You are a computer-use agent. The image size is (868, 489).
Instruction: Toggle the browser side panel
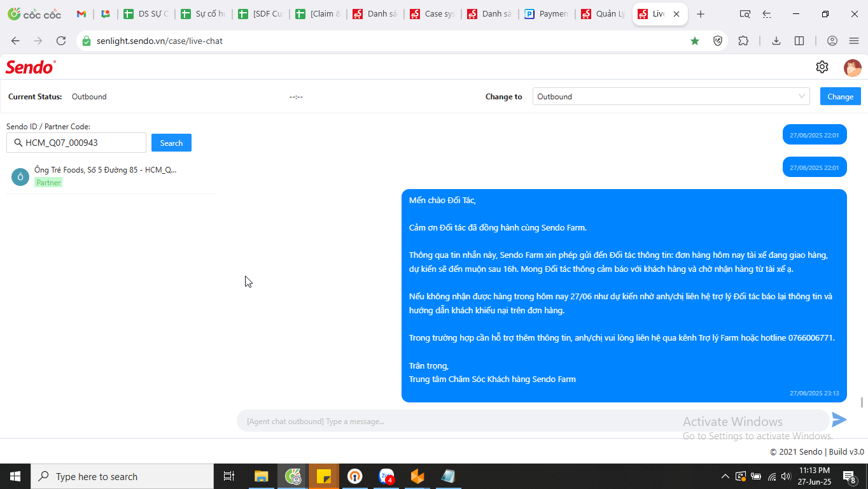[799, 41]
